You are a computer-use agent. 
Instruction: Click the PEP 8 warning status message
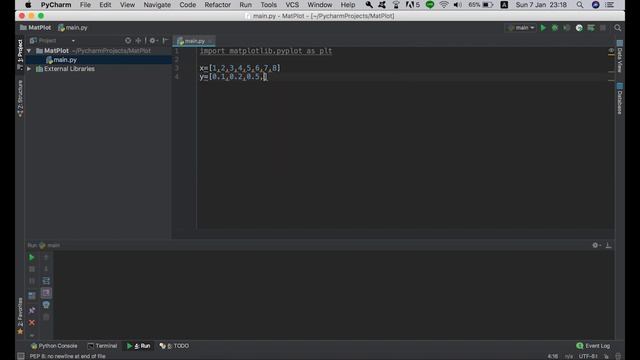(68, 356)
